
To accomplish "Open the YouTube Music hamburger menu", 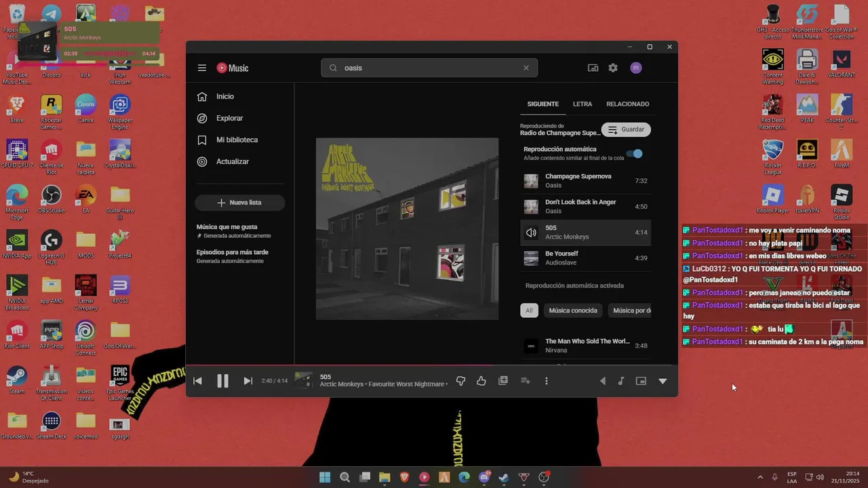I will point(202,68).
